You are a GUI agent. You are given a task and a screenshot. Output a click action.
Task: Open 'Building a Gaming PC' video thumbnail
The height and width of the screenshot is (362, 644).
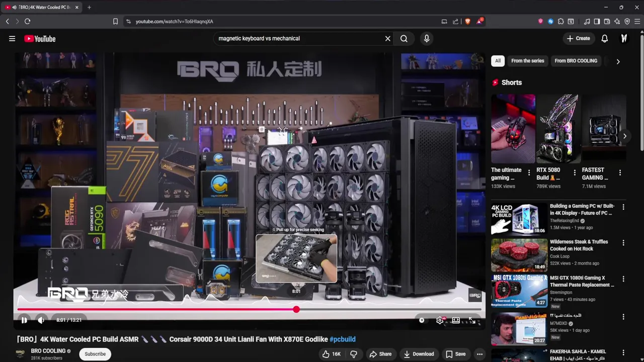coord(519,219)
